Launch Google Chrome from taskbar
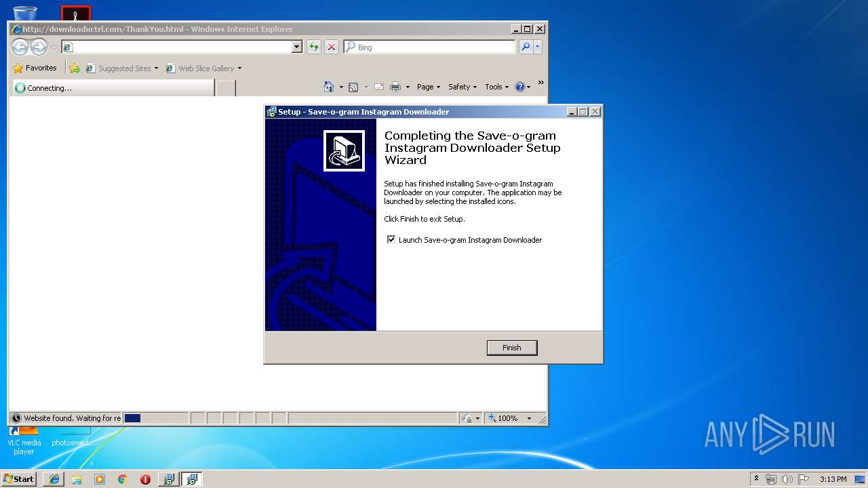 [x=122, y=479]
